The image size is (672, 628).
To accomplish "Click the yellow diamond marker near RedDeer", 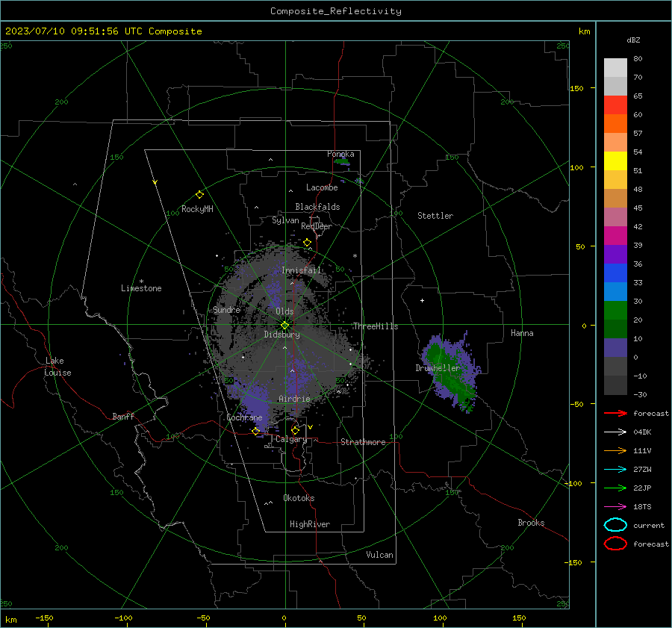I will [307, 243].
